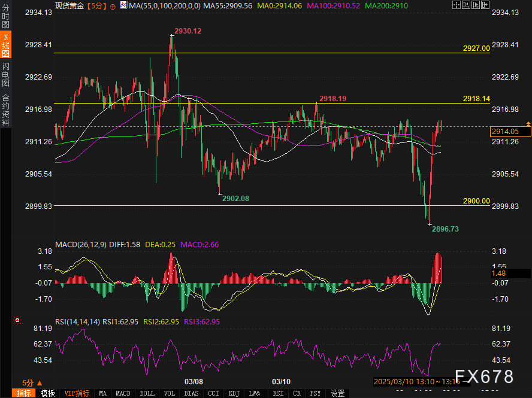Click the MA indicator chart icon

pos(123,5)
